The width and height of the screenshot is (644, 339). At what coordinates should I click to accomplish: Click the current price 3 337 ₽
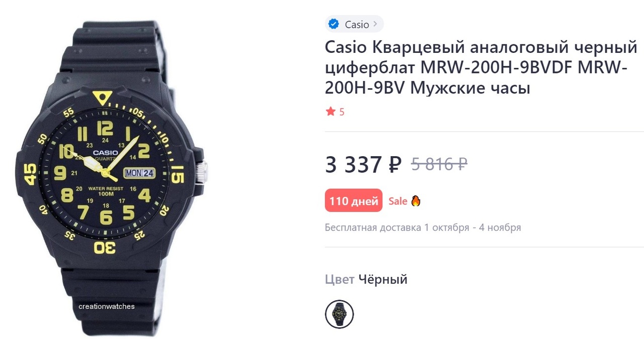pyautogui.click(x=363, y=164)
